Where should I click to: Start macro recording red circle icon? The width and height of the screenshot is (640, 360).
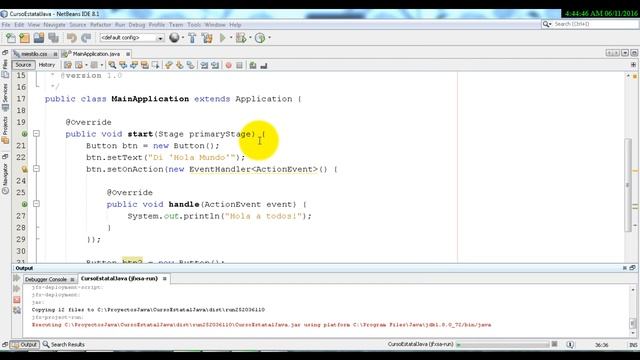point(229,65)
